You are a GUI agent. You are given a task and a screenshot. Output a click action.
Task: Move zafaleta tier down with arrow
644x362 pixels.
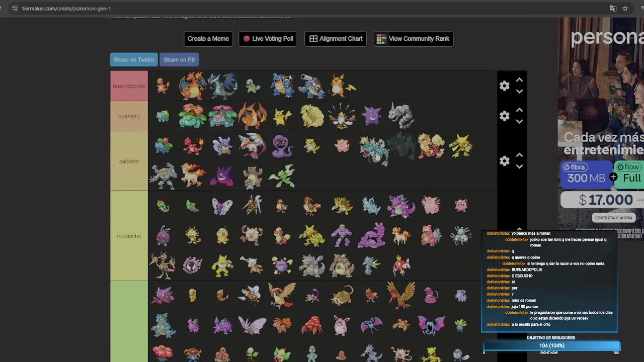pos(519,166)
